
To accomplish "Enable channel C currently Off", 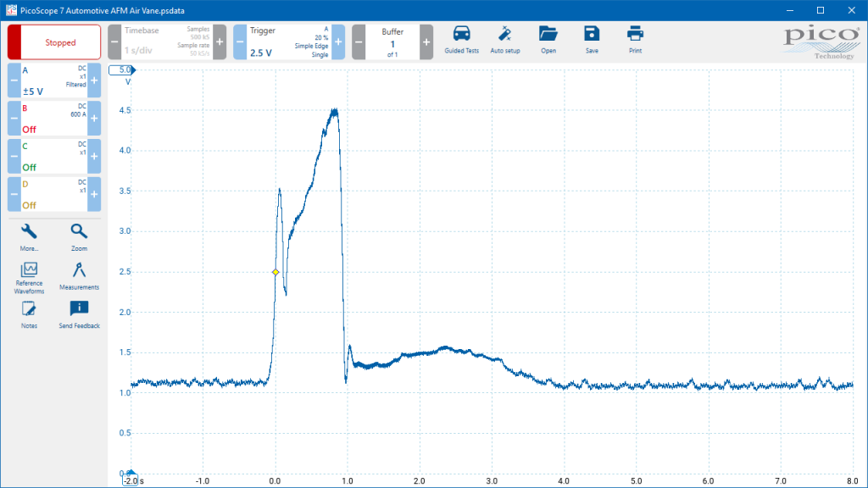I will 53,156.
